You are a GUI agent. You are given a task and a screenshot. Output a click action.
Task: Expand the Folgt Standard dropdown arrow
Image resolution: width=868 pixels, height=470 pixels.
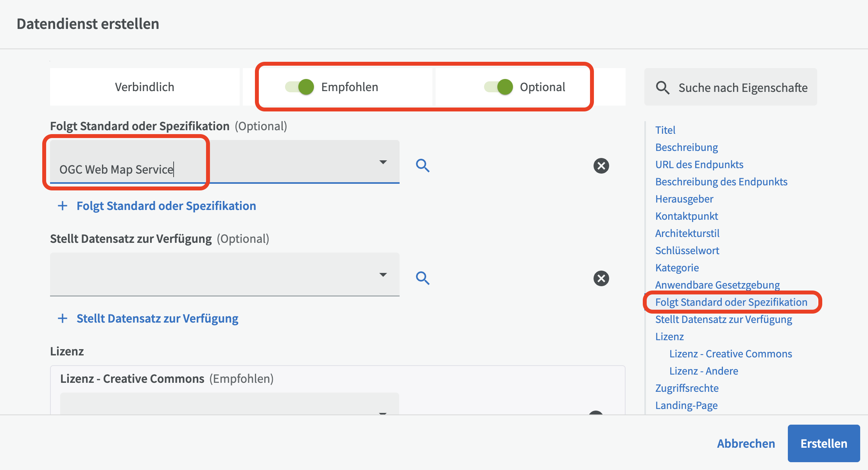[x=383, y=162]
